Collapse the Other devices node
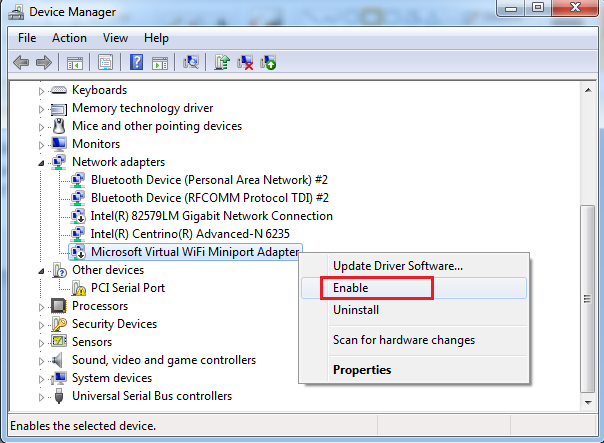Image resolution: width=604 pixels, height=443 pixels. click(x=41, y=271)
